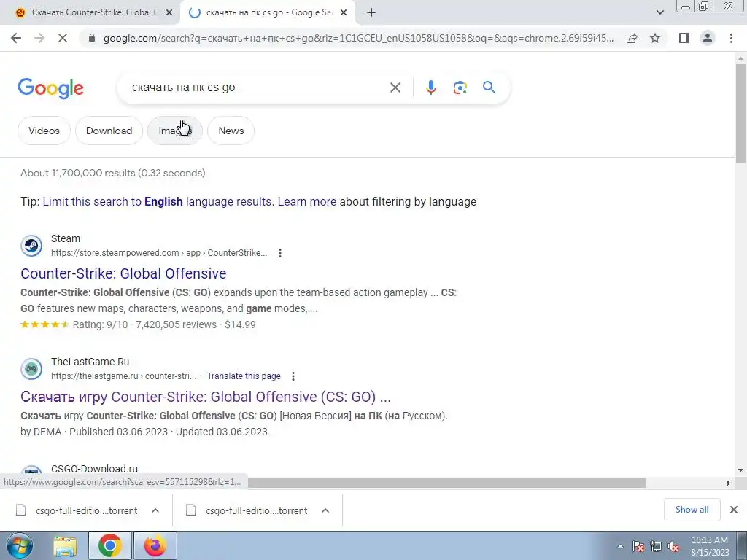Click TheLastGame.Ru result favicon
747x560 pixels.
[31, 369]
